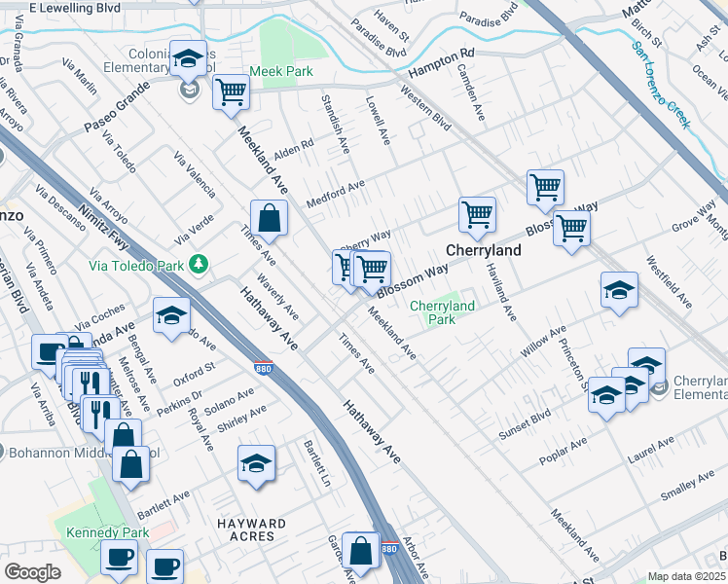The width and height of the screenshot is (728, 584).
Task: Click the coffee cup marker below Kennedy Park
Action: tap(119, 558)
